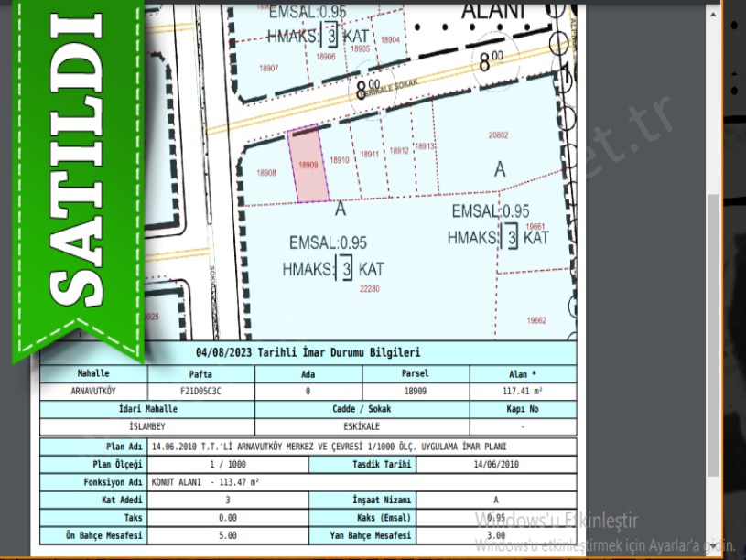Click parcel 20802 on the zoning map
Viewport: 746px width, 560px height.
[498, 135]
